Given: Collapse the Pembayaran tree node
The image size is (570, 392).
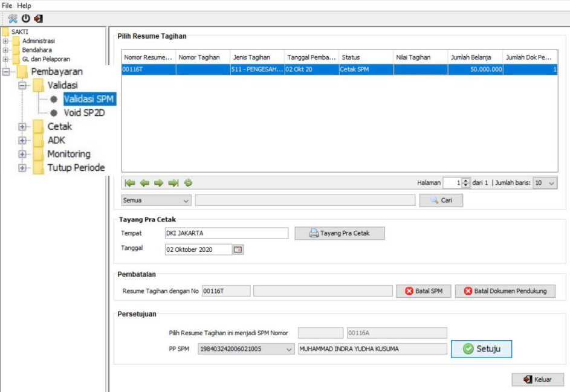Looking at the screenshot, I should (7, 72).
